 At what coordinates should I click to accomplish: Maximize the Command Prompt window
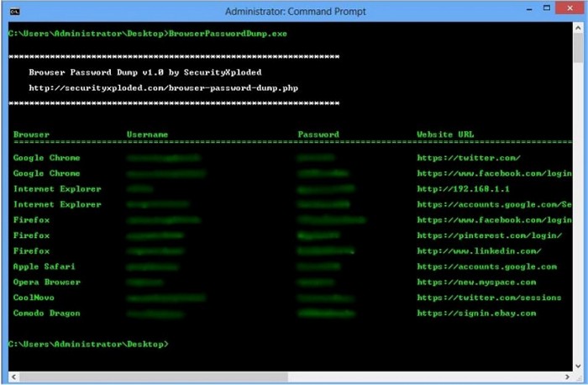pos(547,8)
